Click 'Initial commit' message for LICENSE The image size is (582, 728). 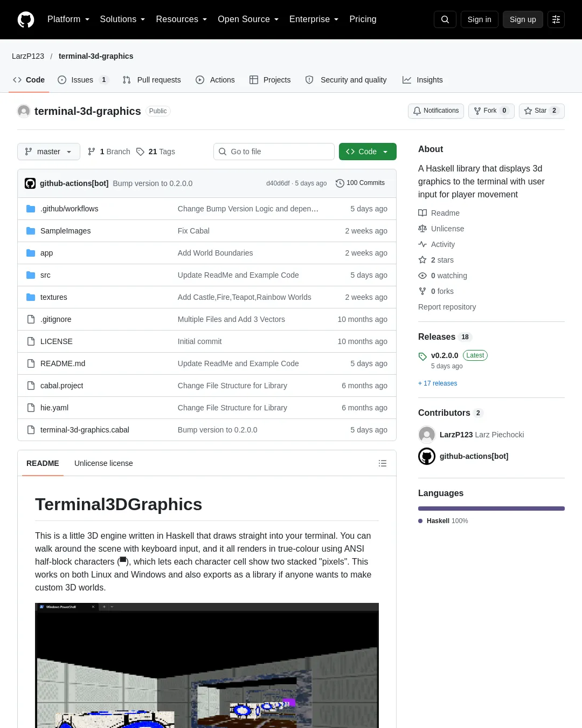pyautogui.click(x=199, y=341)
